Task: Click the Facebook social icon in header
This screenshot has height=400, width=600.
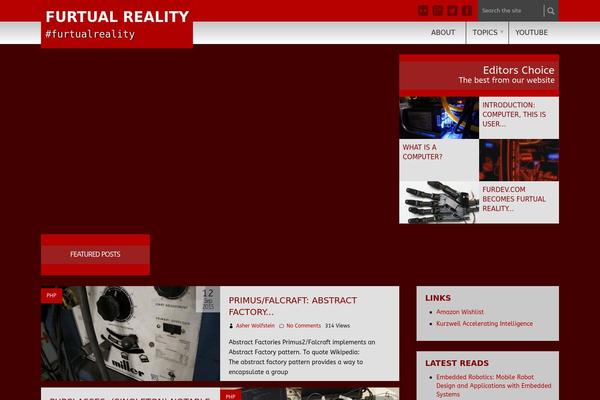Action: [467, 11]
